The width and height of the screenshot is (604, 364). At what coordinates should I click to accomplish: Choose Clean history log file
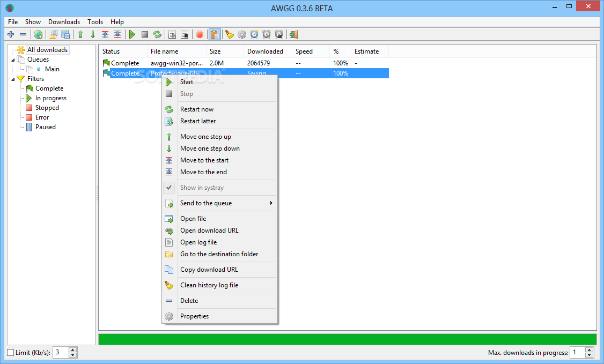click(x=219, y=285)
